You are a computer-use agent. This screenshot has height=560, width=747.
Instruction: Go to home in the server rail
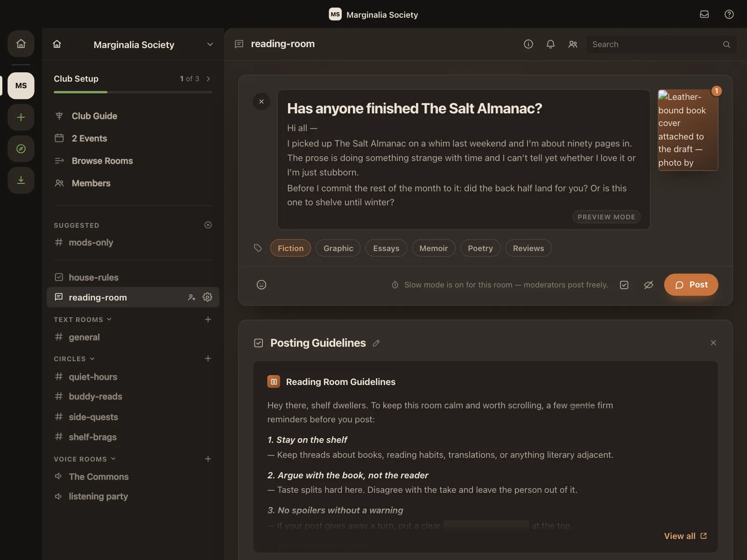(x=21, y=44)
